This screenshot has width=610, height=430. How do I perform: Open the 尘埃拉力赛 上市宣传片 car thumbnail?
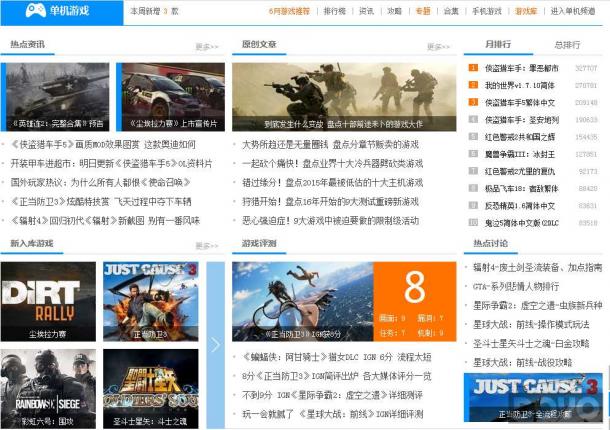tap(170, 97)
